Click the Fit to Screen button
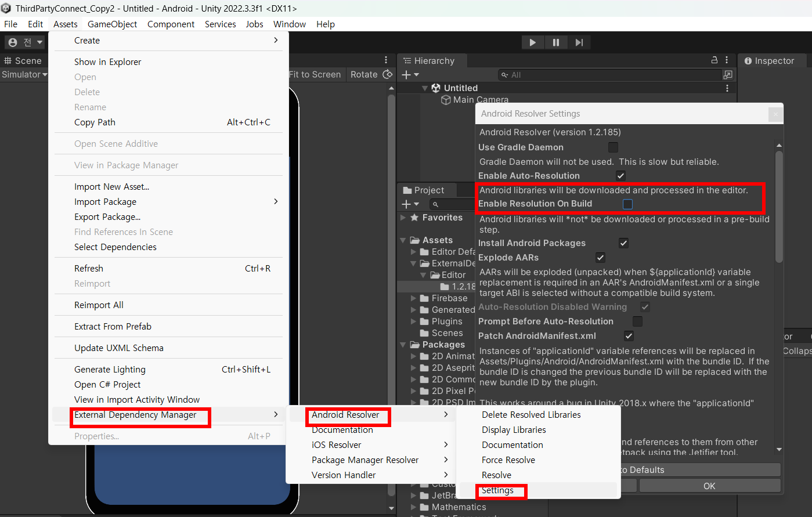 click(315, 74)
